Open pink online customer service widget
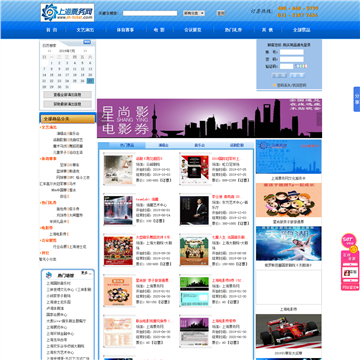This screenshot has height=360, width=360. coord(350,262)
